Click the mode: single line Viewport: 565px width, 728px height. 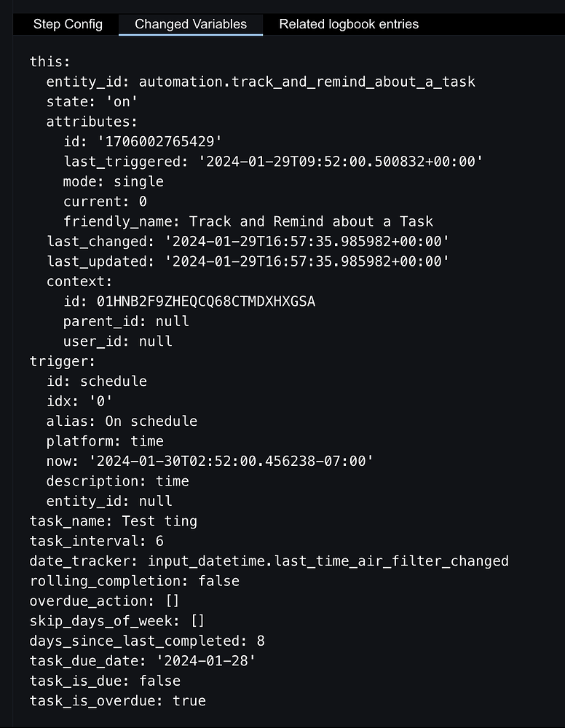[x=113, y=181]
